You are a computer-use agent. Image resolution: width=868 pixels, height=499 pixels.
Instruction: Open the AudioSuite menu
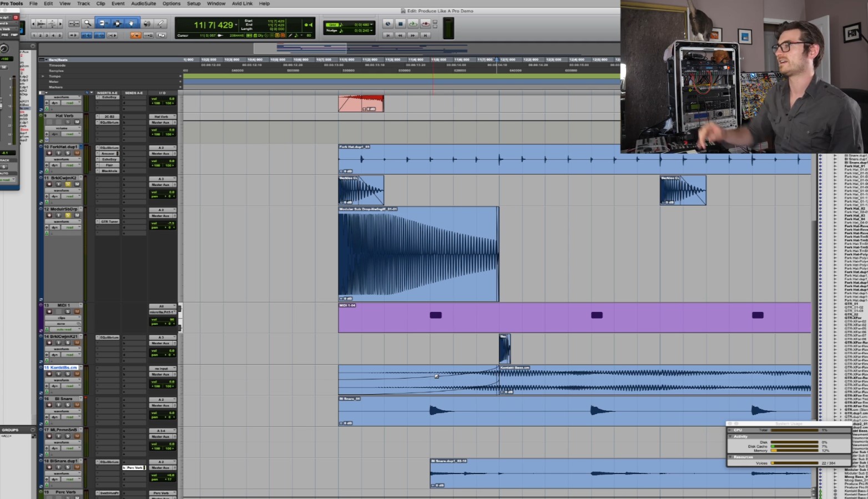click(143, 3)
